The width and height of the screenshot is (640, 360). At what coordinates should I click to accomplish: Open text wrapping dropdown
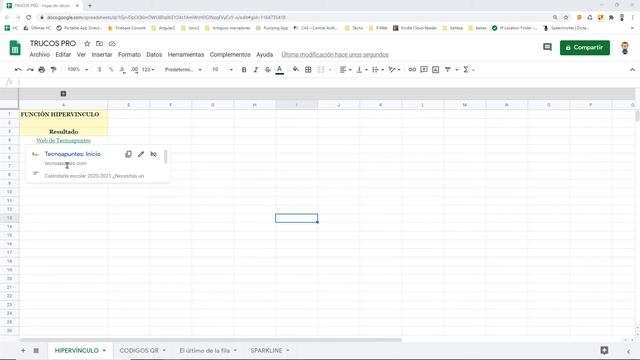tap(378, 70)
